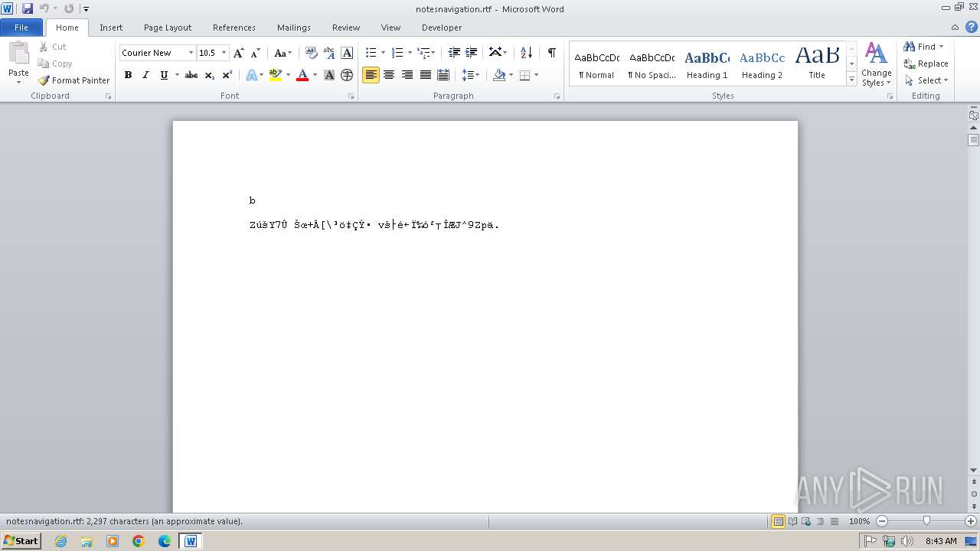Click Word Help question mark icon
Image resolution: width=980 pixels, height=551 pixels.
[972, 27]
